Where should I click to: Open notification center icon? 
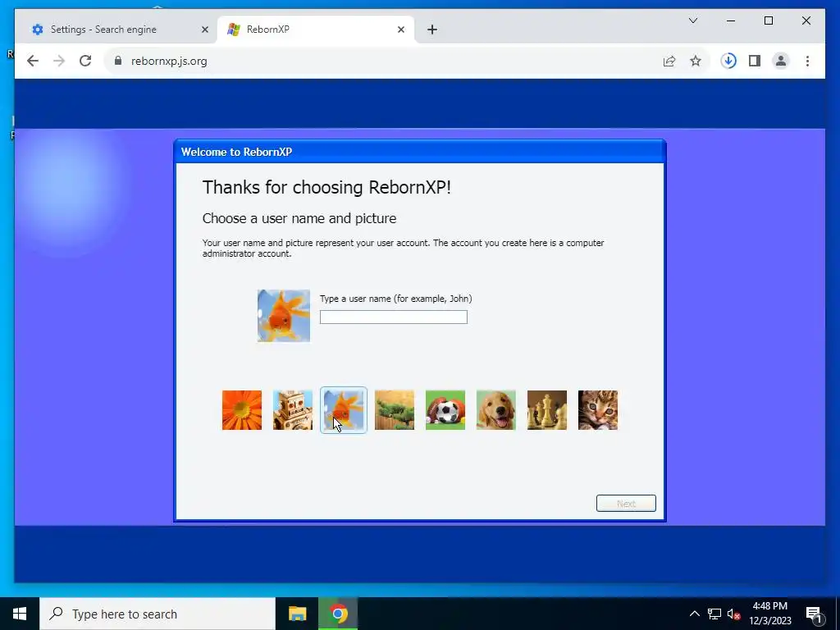pos(815,614)
